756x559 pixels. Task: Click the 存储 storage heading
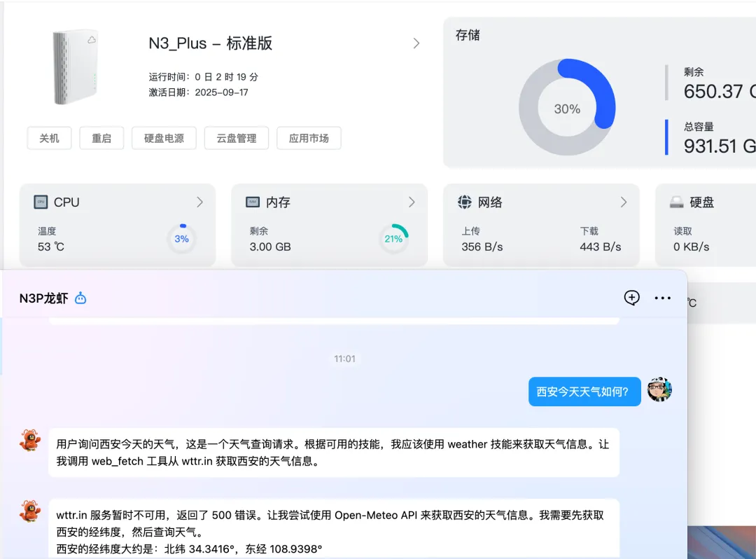pyautogui.click(x=468, y=35)
